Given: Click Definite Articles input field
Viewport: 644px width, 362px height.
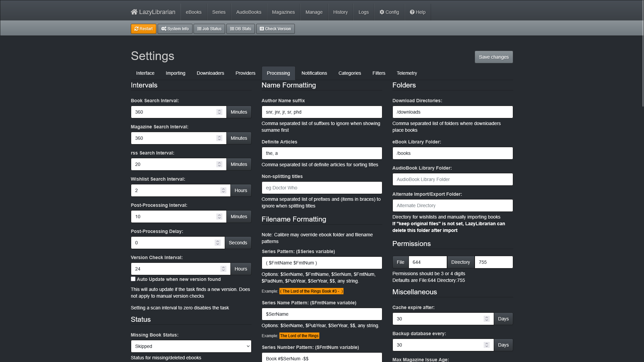Looking at the screenshot, I should pos(322,153).
